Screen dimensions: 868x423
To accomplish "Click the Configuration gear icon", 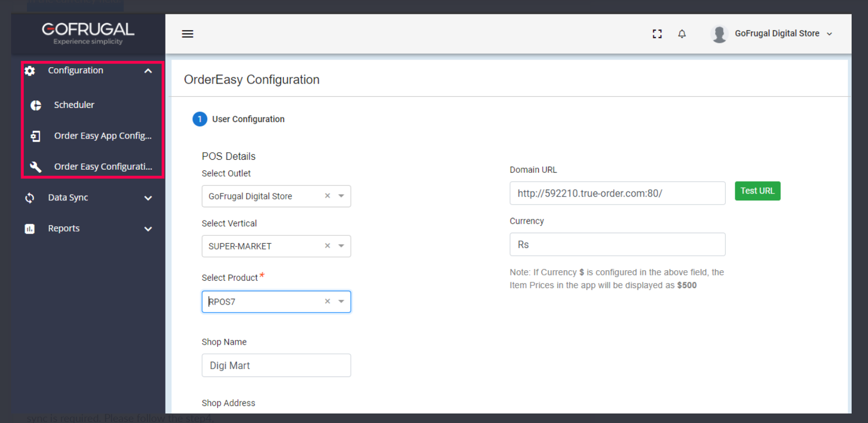I will tap(30, 71).
